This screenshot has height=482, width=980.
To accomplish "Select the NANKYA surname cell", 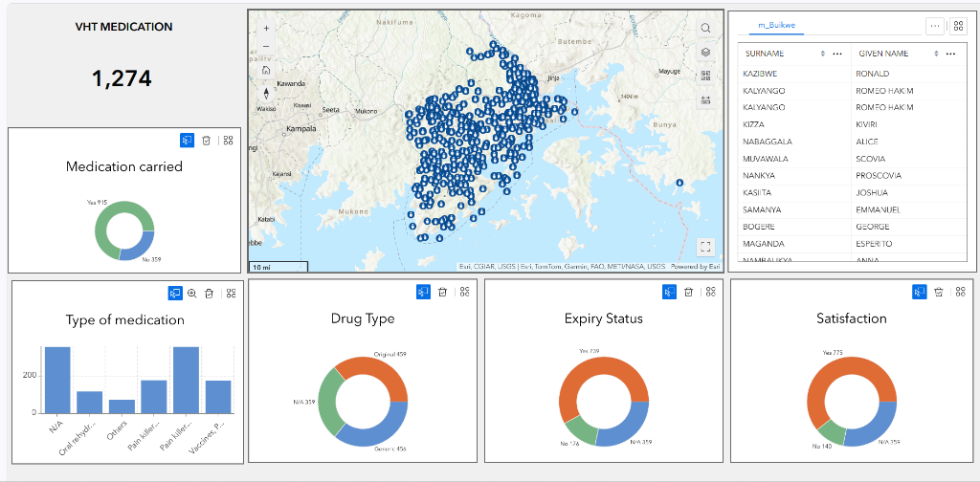I will (x=794, y=175).
